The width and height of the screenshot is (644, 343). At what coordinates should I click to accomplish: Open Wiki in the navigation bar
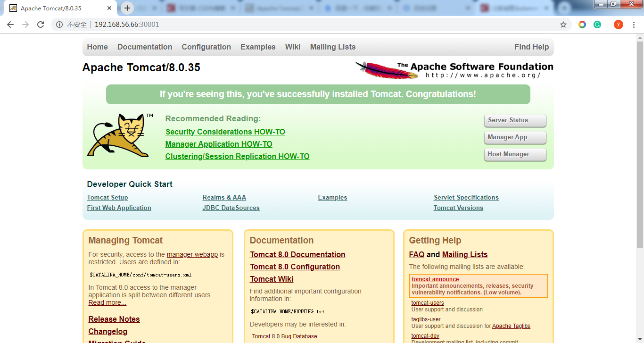click(293, 47)
